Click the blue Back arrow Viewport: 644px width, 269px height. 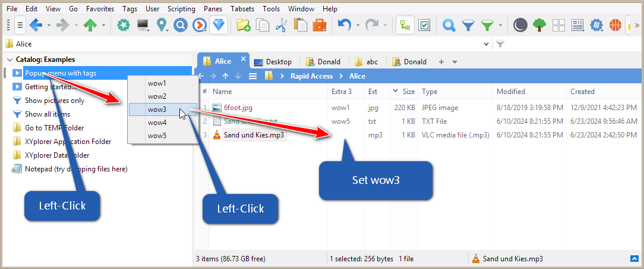[x=36, y=26]
